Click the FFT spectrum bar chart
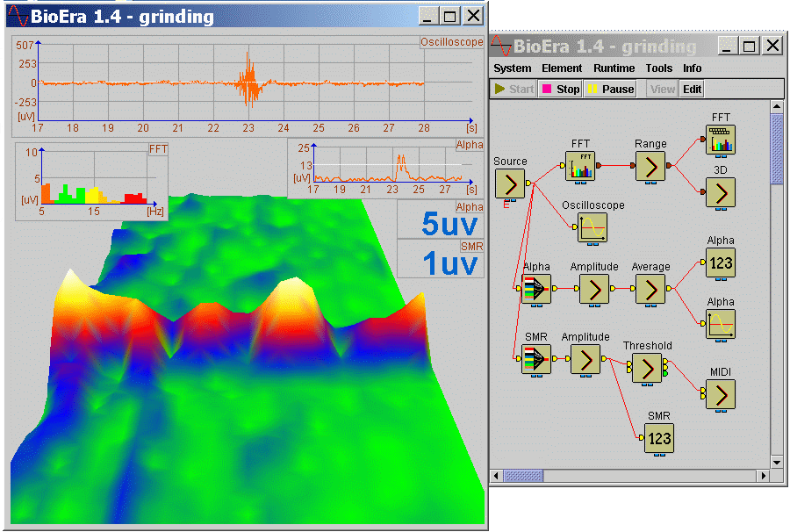 point(91,182)
